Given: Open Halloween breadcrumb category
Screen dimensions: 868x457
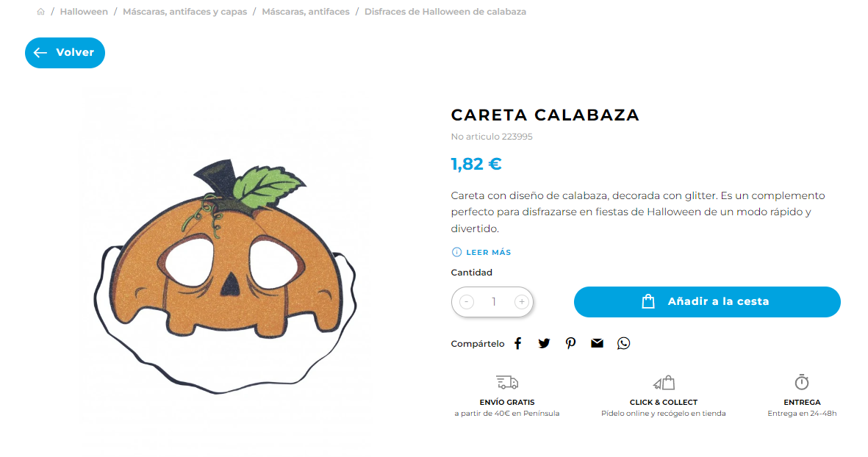Looking at the screenshot, I should 84,12.
